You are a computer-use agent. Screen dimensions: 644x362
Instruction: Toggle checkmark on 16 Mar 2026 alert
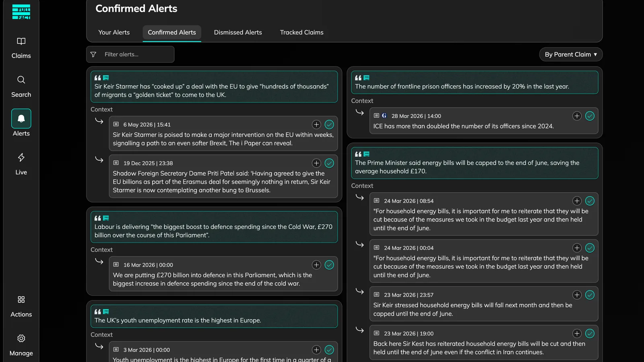(329, 265)
